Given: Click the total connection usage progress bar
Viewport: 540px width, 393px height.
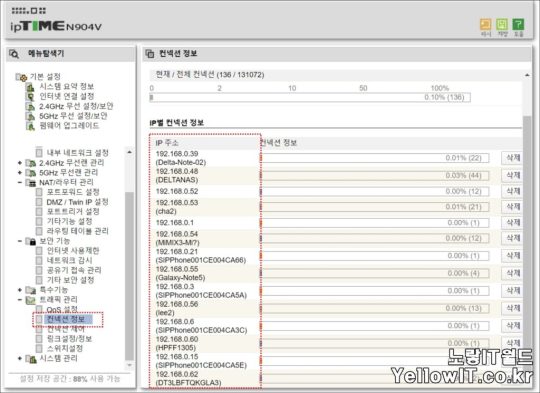Looking at the screenshot, I should pyautogui.click(x=310, y=97).
